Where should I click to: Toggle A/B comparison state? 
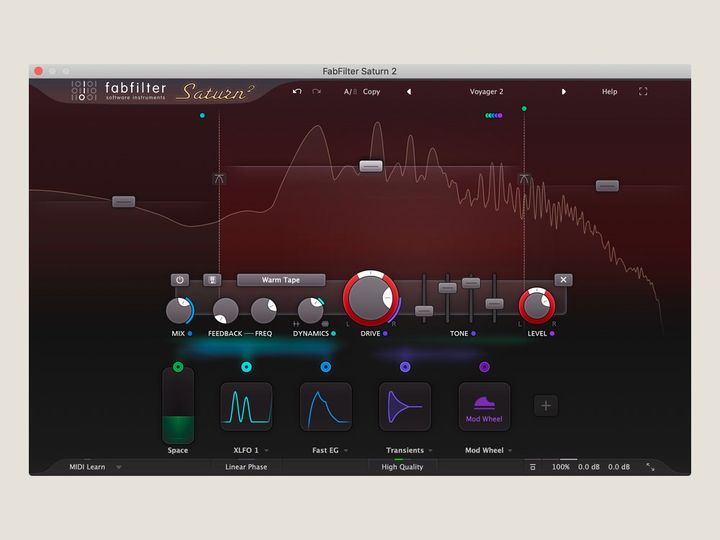[350, 91]
